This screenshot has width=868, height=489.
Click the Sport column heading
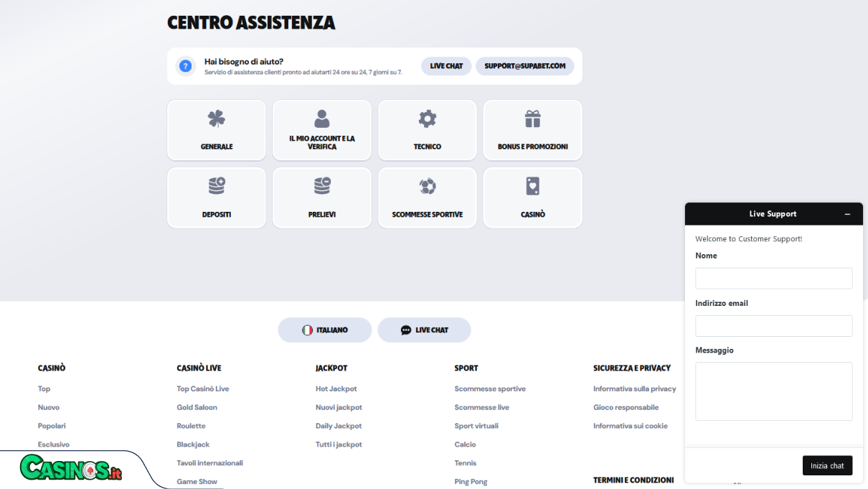click(x=466, y=368)
